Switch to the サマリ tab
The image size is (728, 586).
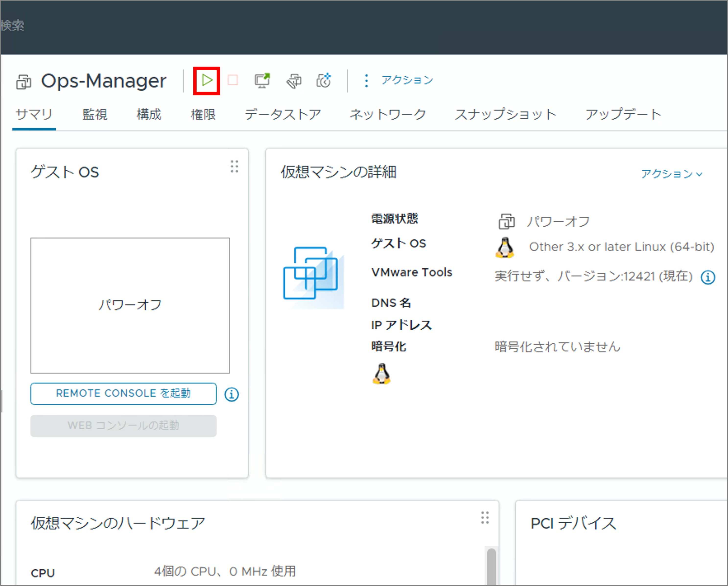point(34,115)
